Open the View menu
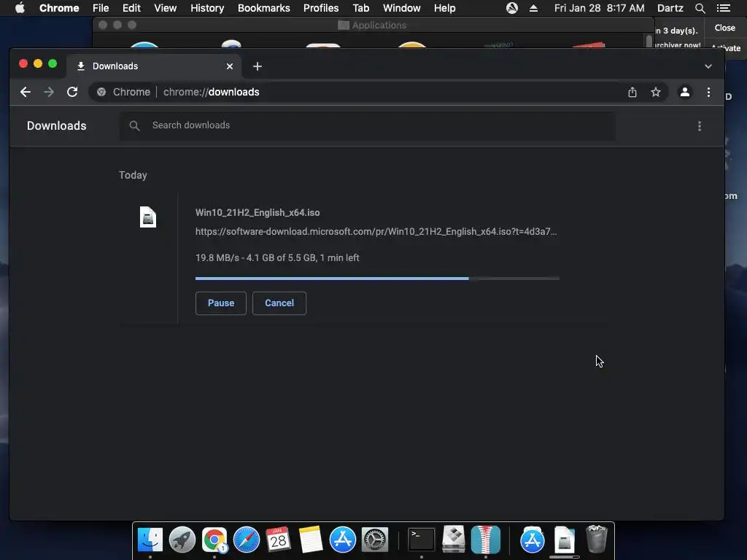Screen dimensions: 747x560 (166, 8)
